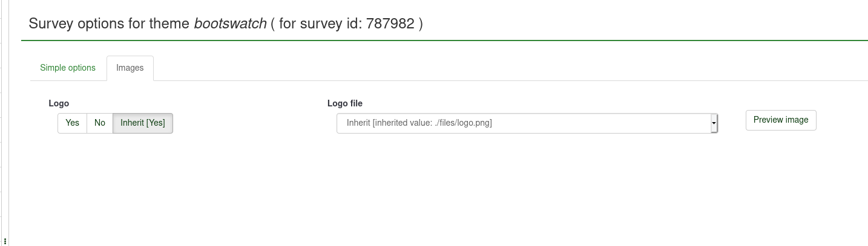Set Logo option to Yes
Viewport: 868px width, 246px height.
[73, 123]
